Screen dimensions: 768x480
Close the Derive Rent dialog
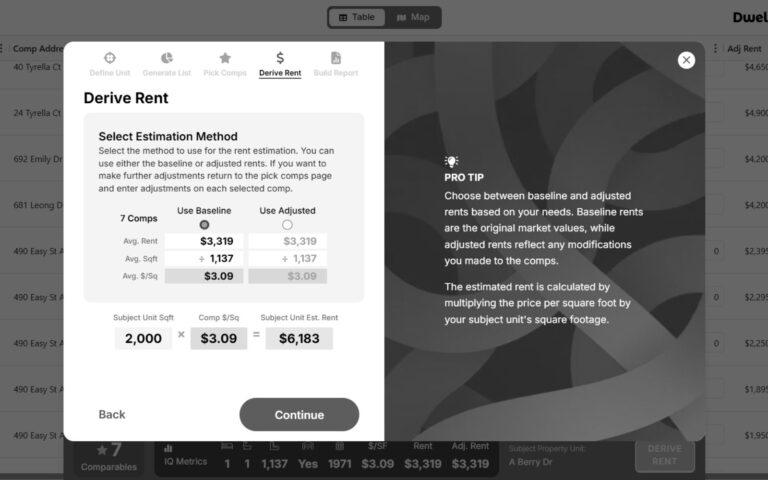click(x=686, y=60)
